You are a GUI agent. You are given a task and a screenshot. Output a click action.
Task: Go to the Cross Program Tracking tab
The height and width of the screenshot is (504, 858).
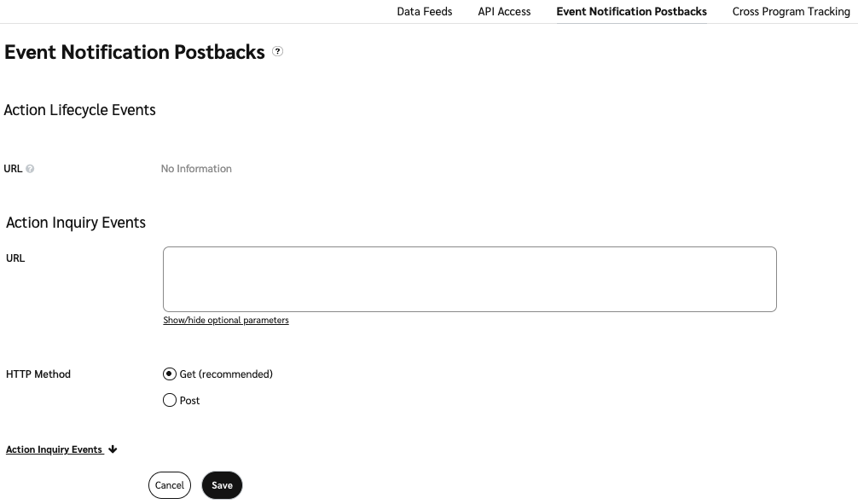[791, 12]
